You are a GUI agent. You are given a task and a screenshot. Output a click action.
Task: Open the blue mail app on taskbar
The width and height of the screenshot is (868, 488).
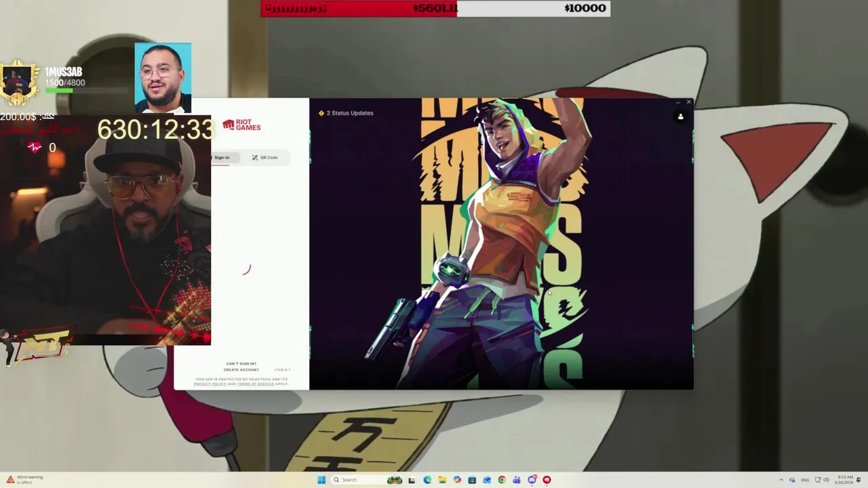[487, 480]
